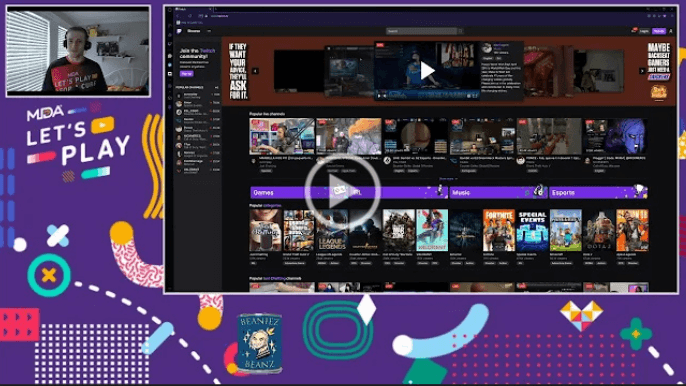The width and height of the screenshot is (686, 386).
Task: Advance featured carousel with the right arrow
Action: (642, 71)
